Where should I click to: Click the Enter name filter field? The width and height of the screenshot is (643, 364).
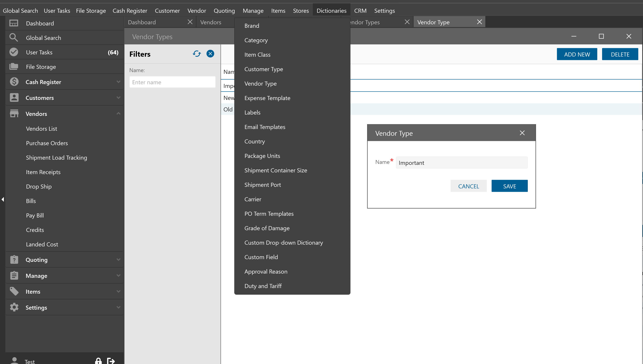tap(172, 82)
